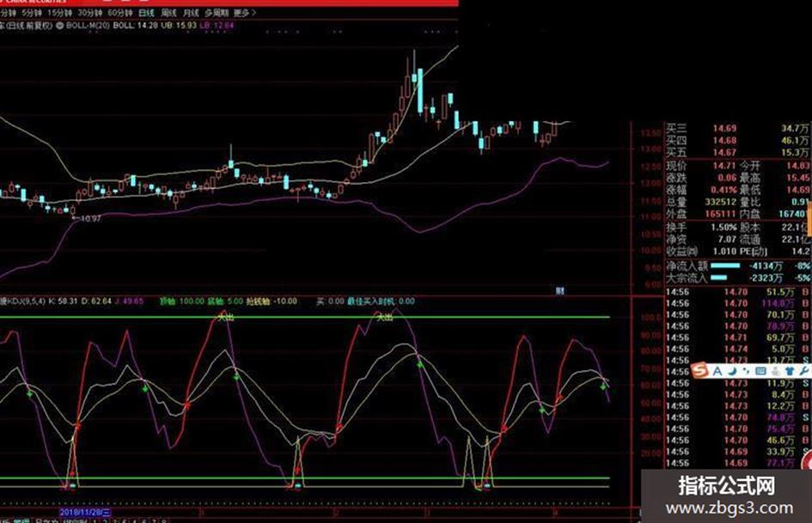Open the Sogou soft keyboard icon

point(760,371)
